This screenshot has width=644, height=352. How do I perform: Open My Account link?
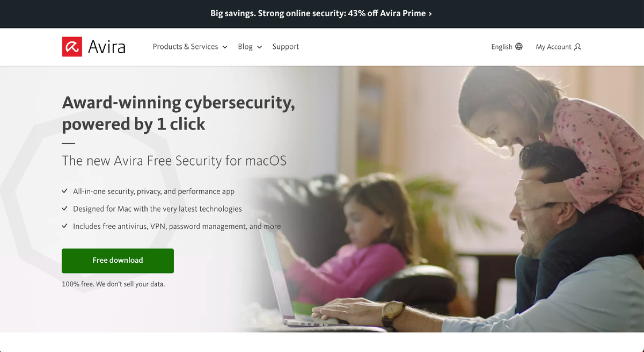click(559, 47)
